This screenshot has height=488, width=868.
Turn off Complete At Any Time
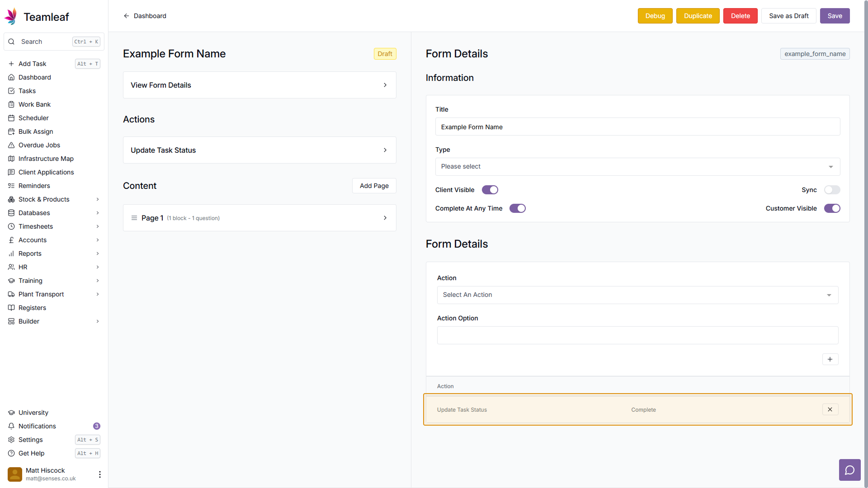(x=517, y=208)
